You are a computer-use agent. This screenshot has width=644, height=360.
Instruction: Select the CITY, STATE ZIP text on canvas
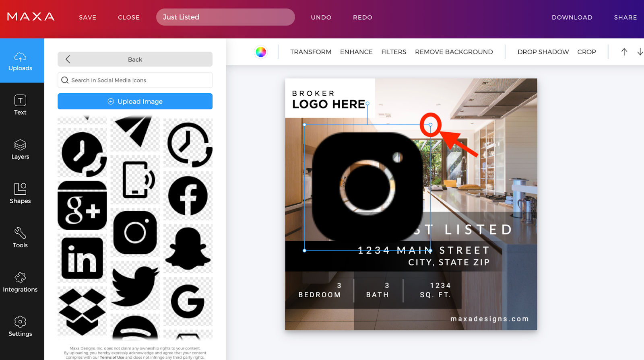[x=449, y=262]
